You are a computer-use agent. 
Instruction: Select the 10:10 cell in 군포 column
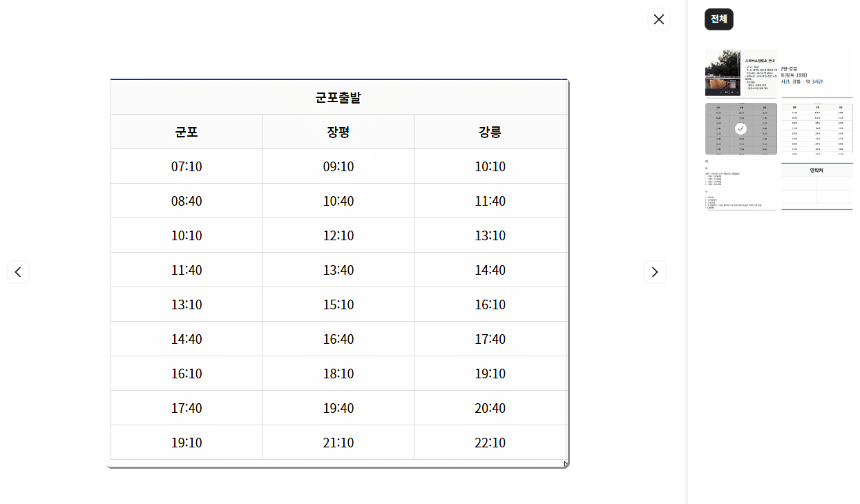(x=187, y=235)
